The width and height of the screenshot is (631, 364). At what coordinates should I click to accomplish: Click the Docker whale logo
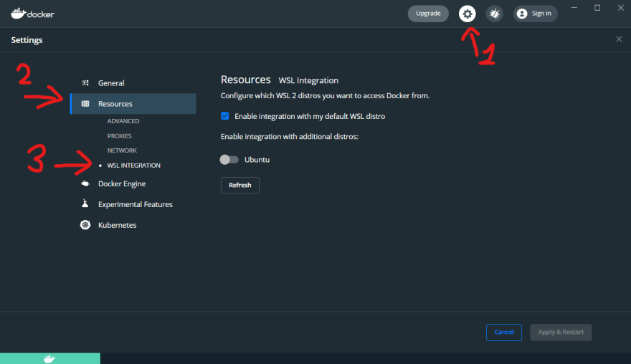tap(32, 14)
